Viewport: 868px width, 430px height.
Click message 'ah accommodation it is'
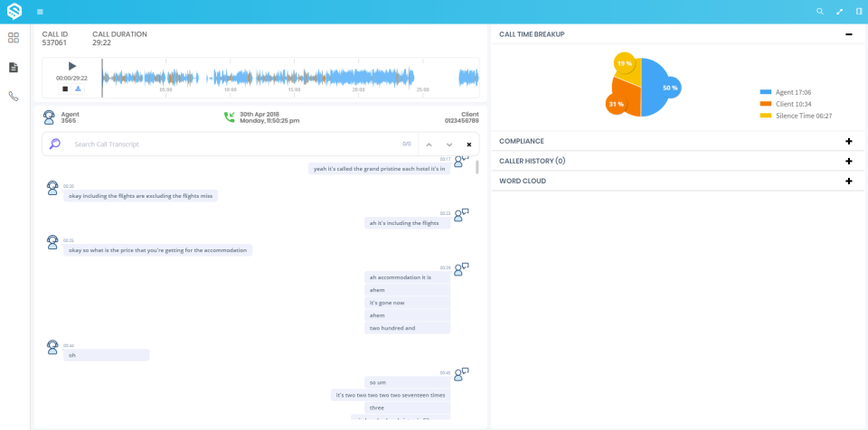408,277
